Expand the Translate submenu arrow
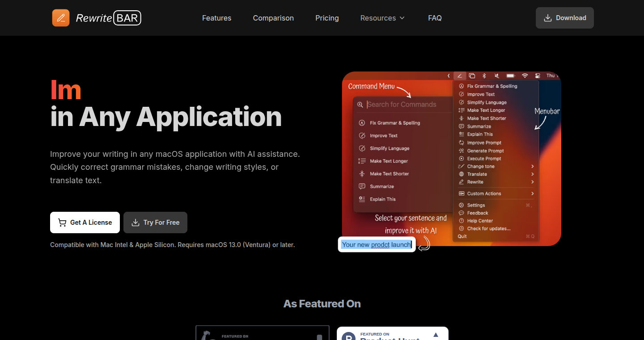 click(x=533, y=174)
